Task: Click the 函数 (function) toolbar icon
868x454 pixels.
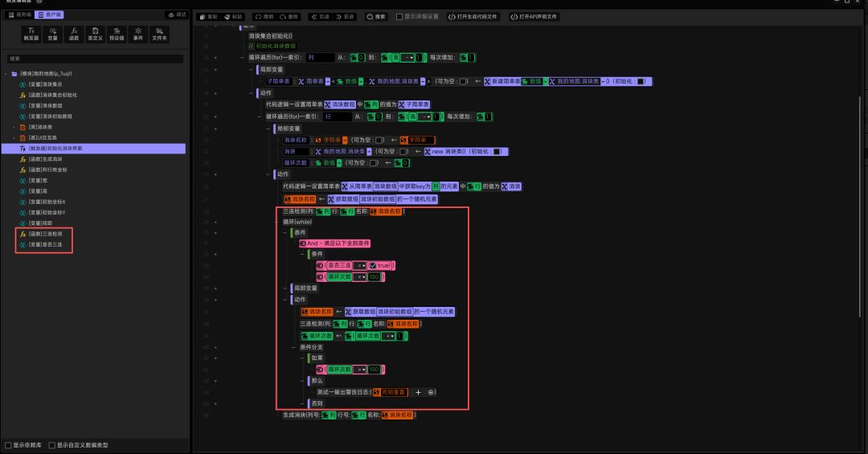Action: click(74, 34)
